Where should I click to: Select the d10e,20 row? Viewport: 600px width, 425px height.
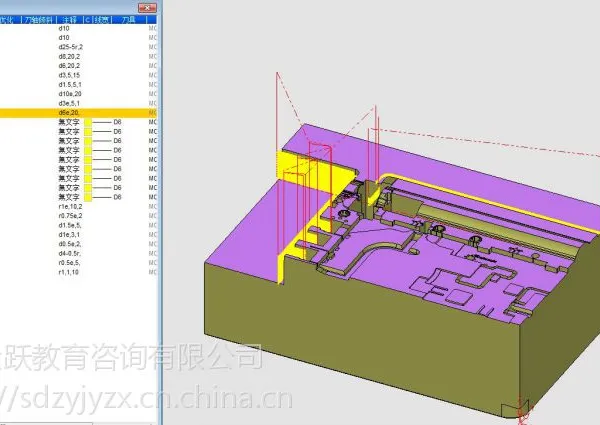(78, 94)
